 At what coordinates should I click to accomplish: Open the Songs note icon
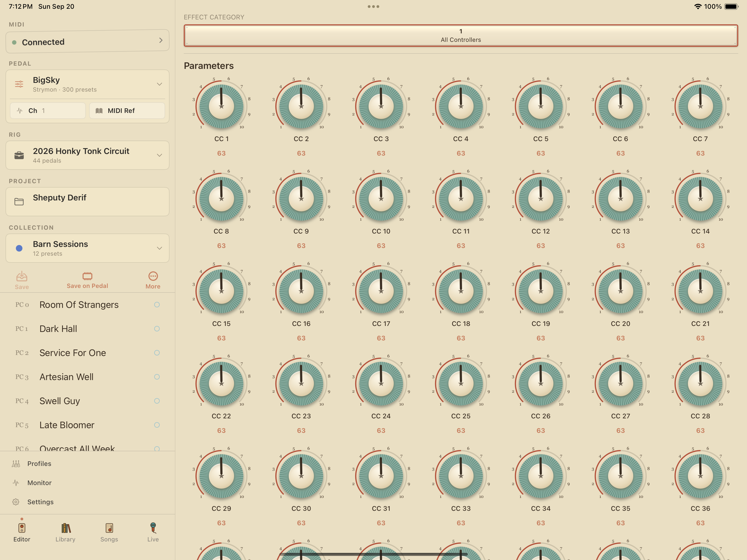(109, 528)
